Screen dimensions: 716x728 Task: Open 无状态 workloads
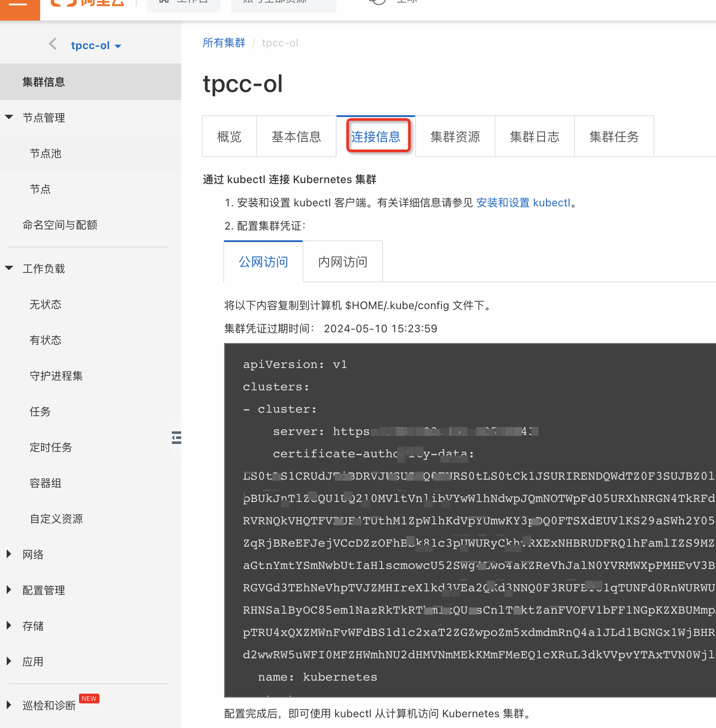(46, 305)
